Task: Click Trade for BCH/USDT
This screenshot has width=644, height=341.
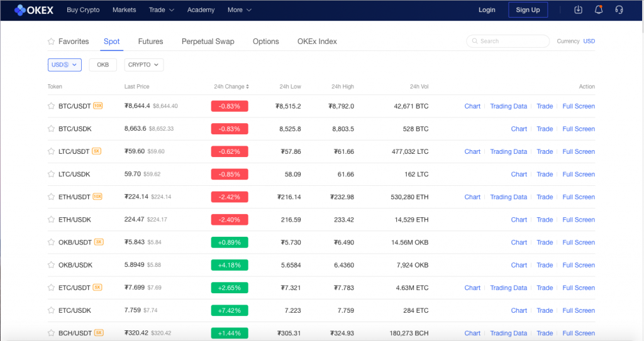Action: coord(545,333)
